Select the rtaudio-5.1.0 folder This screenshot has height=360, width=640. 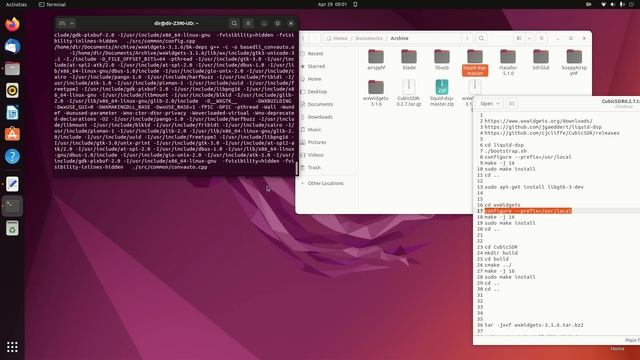point(508,62)
